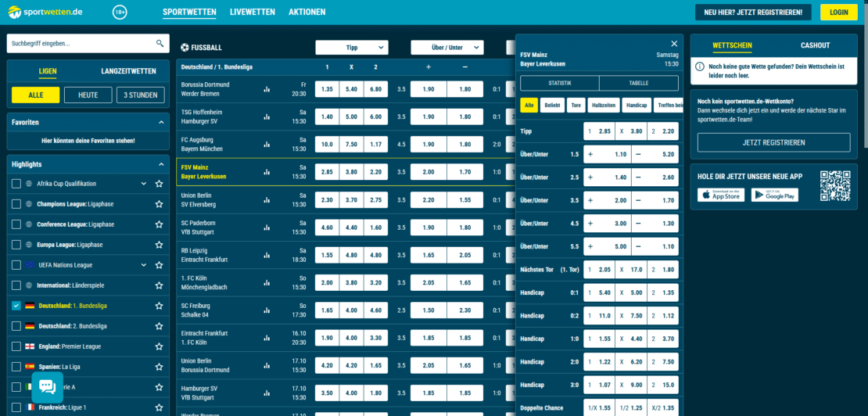The image size is (868, 416).
Task: Open statistics icon for SC Freiburg match
Action: point(267,310)
